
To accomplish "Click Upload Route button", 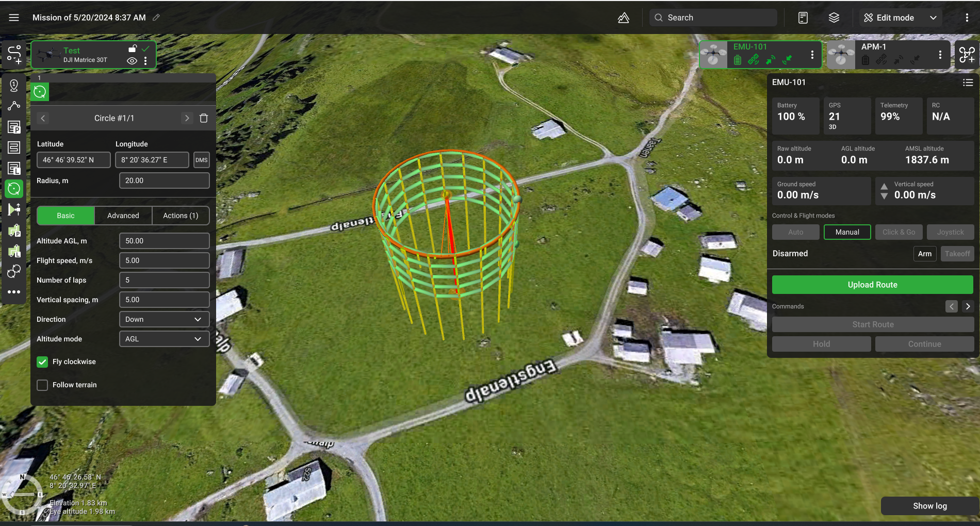I will tap(873, 285).
